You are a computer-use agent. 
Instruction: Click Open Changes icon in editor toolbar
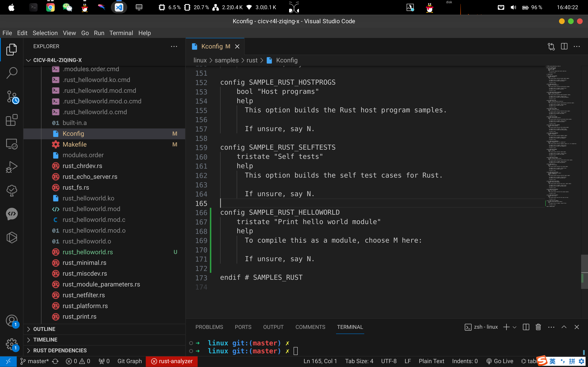pyautogui.click(x=551, y=46)
